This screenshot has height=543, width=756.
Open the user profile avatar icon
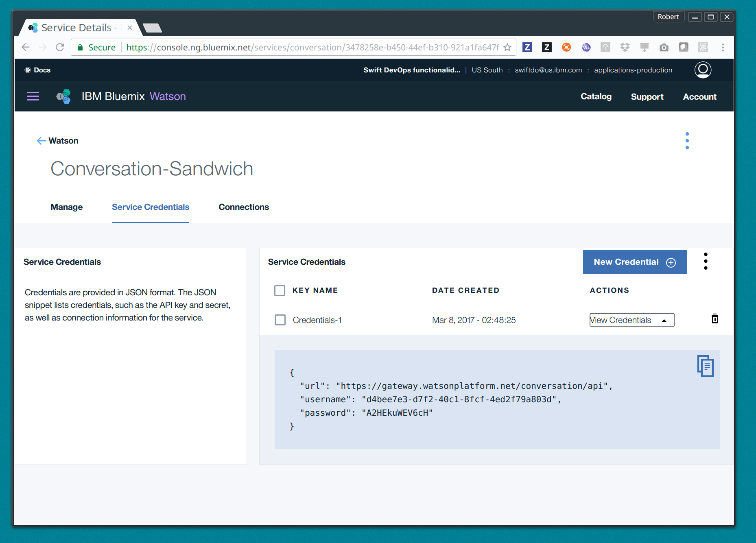click(x=703, y=70)
